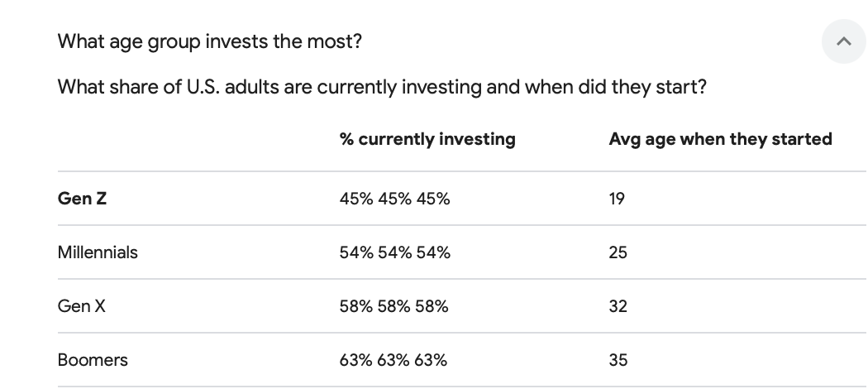This screenshot has width=868, height=389.
Task: Select the Boomers row label
Action: [x=93, y=360]
